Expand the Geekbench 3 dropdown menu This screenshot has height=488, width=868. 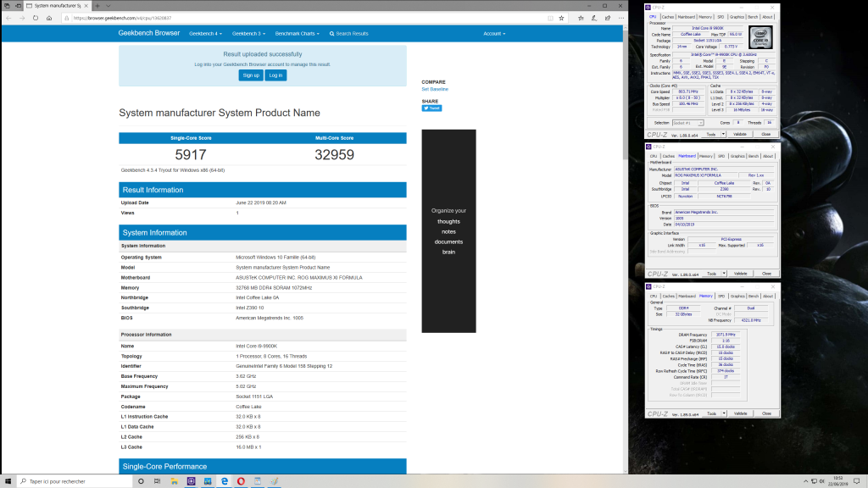(x=248, y=34)
